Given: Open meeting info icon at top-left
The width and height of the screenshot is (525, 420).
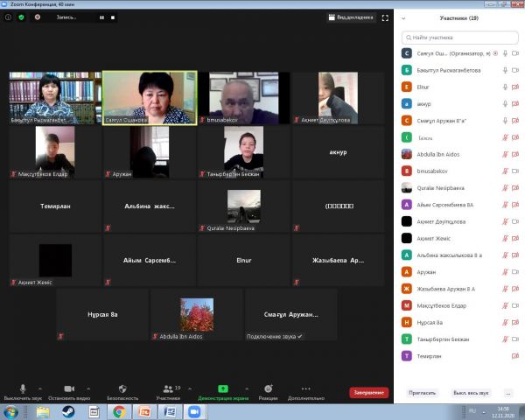Looking at the screenshot, I should (x=9, y=17).
